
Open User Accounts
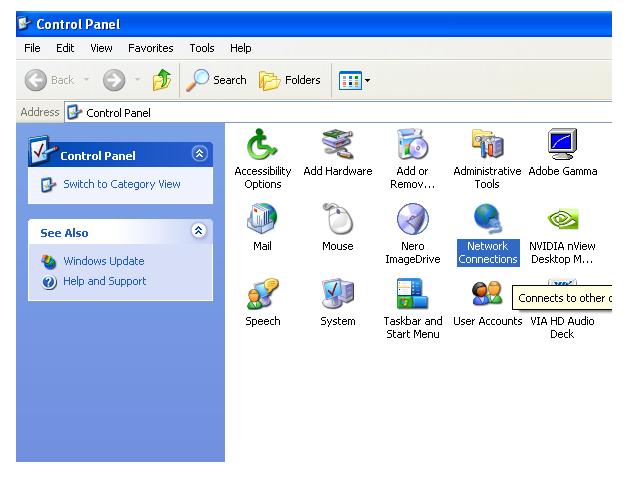487,296
